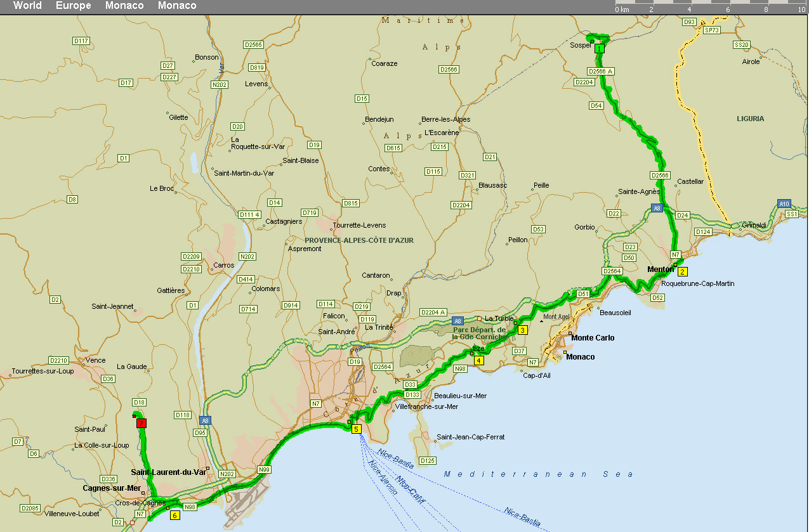Image resolution: width=809 pixels, height=532 pixels.
Task: Click the red endpoint marker 7
Action: click(141, 423)
